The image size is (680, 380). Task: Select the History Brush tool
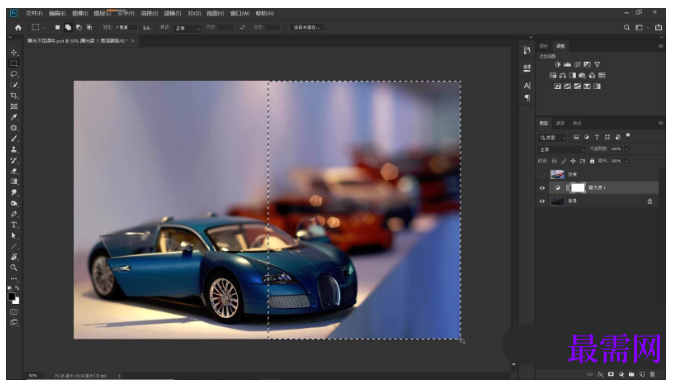(x=14, y=160)
